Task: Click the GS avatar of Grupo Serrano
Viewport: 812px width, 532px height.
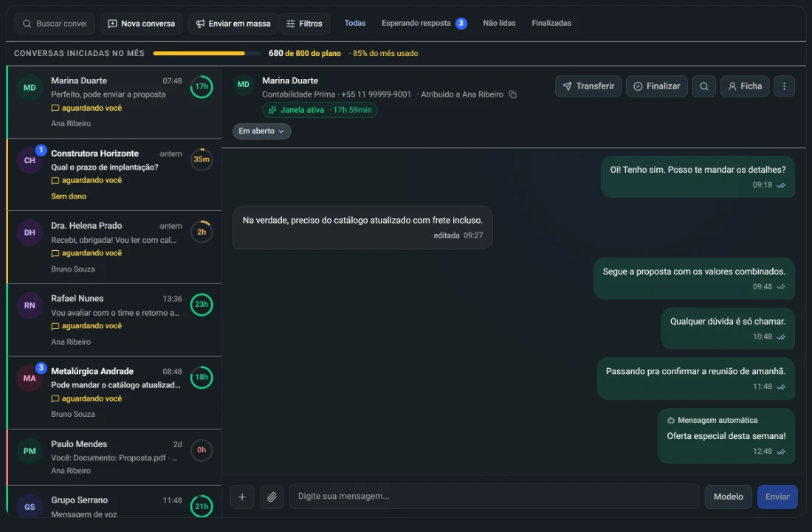Action: pyautogui.click(x=30, y=507)
